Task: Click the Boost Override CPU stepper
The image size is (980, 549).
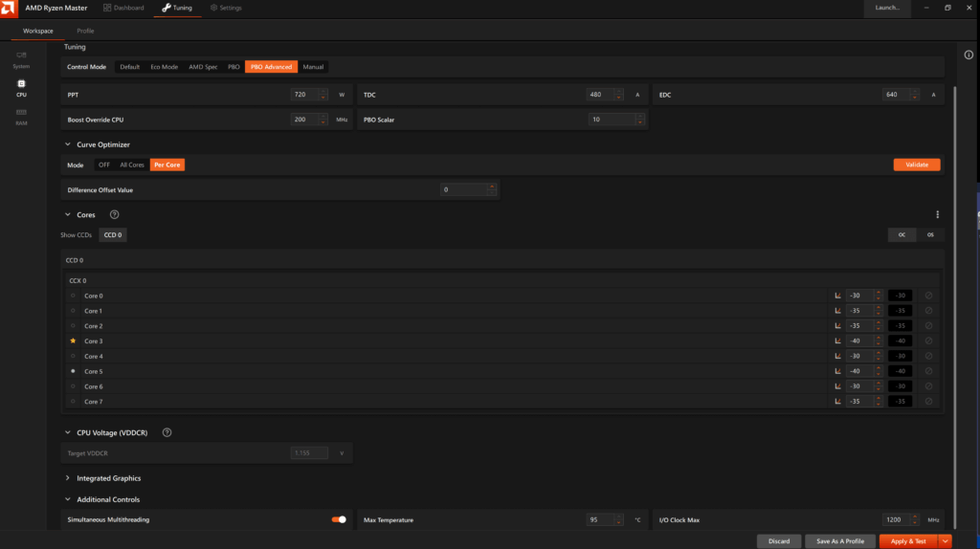Action: coord(323,120)
